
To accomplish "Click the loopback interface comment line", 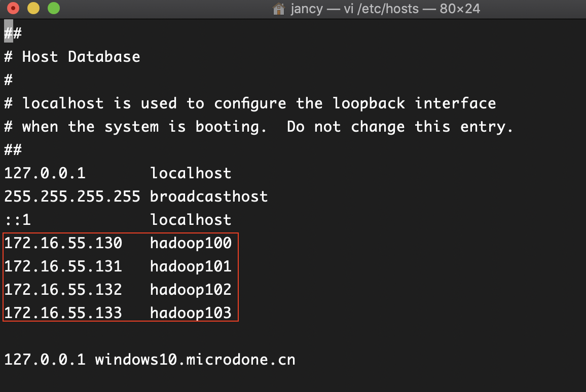I will pos(250,103).
